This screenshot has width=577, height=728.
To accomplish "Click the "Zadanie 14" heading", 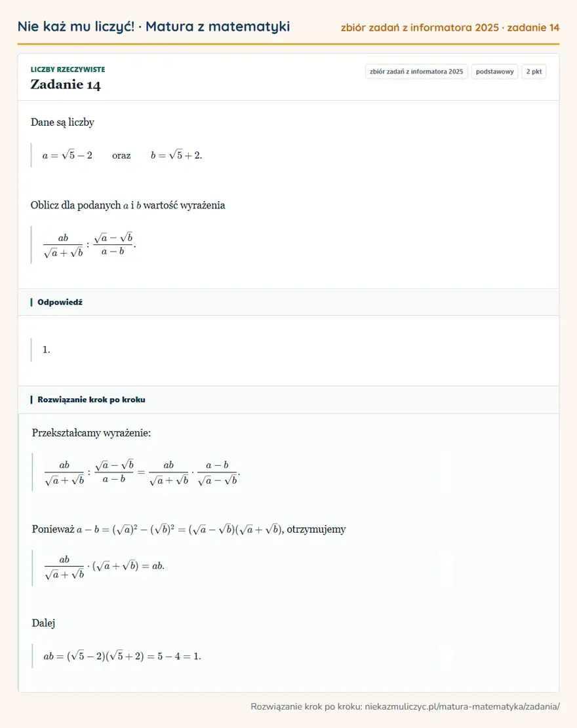I will [66, 85].
